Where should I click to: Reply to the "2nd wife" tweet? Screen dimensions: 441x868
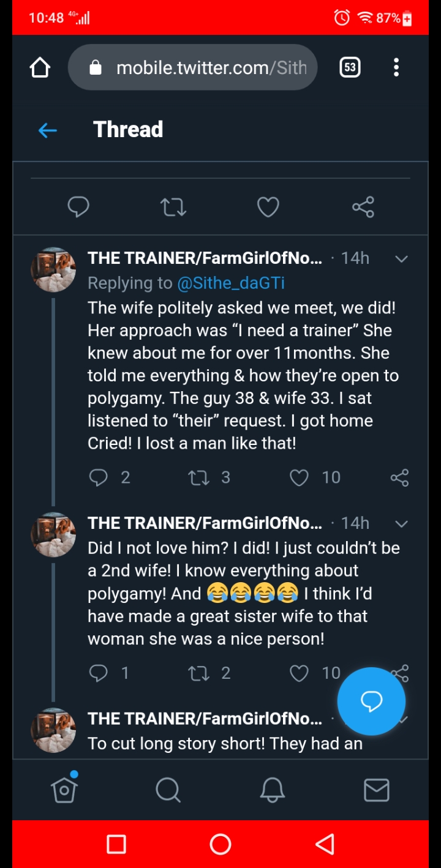(98, 673)
